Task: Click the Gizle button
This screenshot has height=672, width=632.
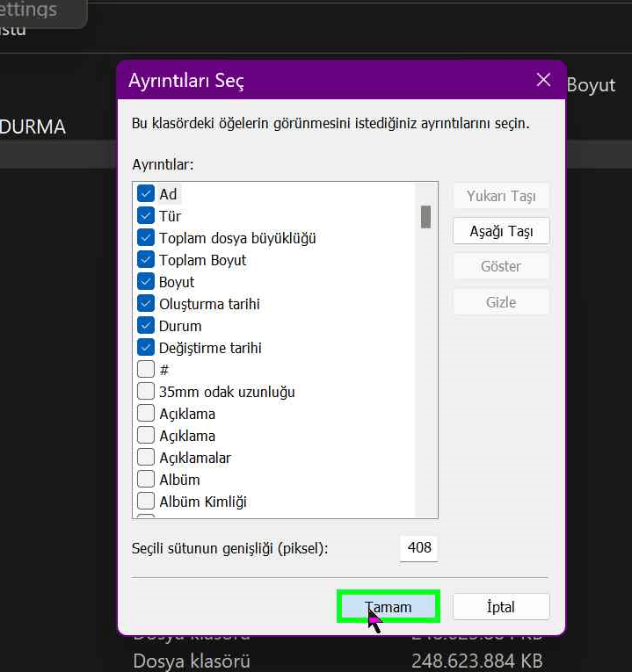Action: (x=501, y=302)
